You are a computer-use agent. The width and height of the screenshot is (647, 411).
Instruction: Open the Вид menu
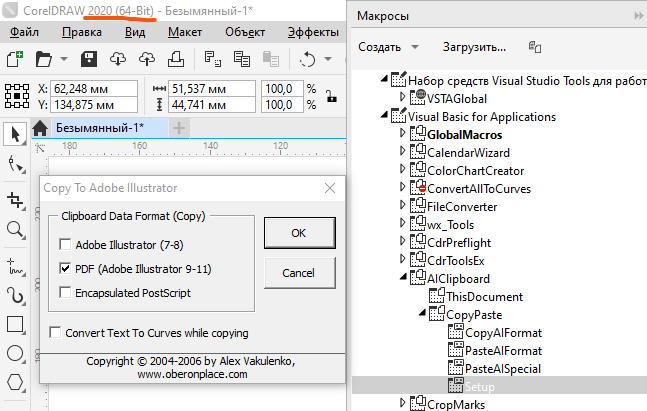coord(135,32)
